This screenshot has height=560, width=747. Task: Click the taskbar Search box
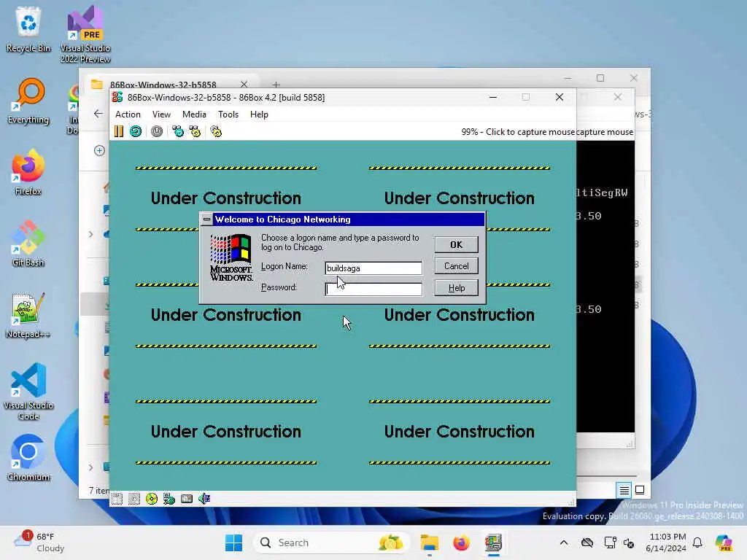click(x=331, y=542)
